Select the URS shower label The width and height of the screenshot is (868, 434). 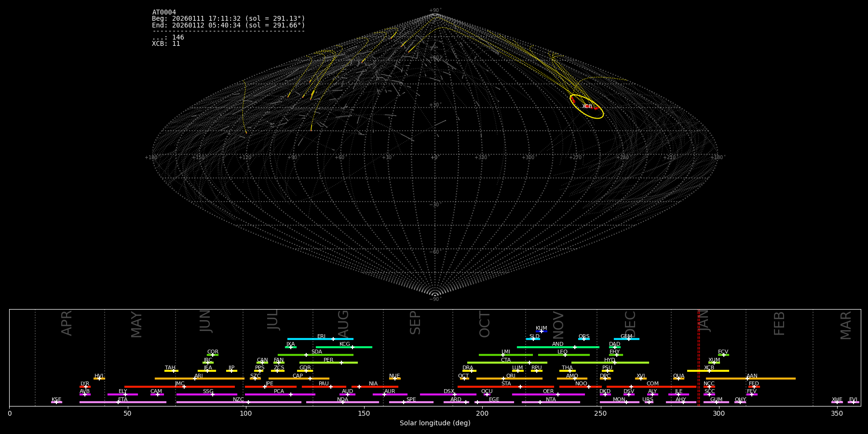tap(648, 399)
